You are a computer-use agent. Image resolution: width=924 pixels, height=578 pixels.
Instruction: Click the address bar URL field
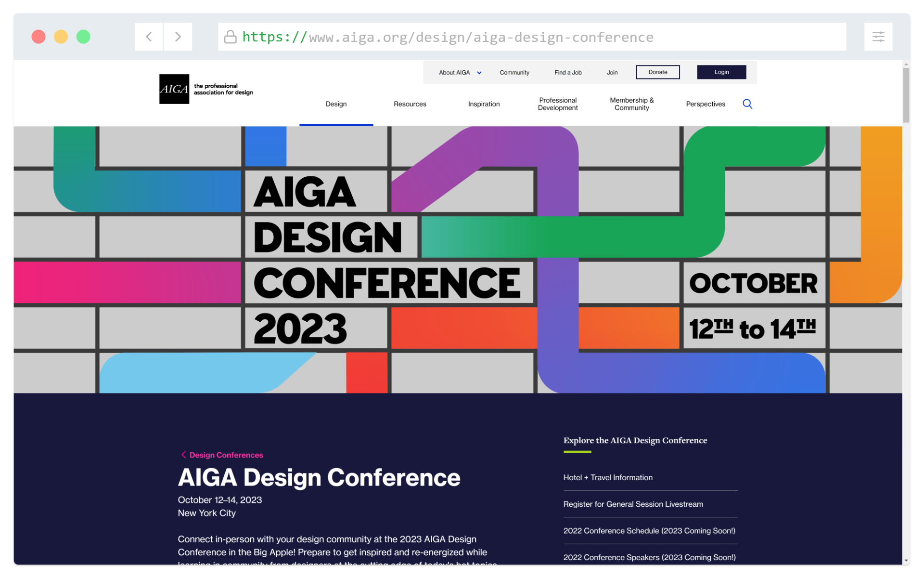point(532,37)
